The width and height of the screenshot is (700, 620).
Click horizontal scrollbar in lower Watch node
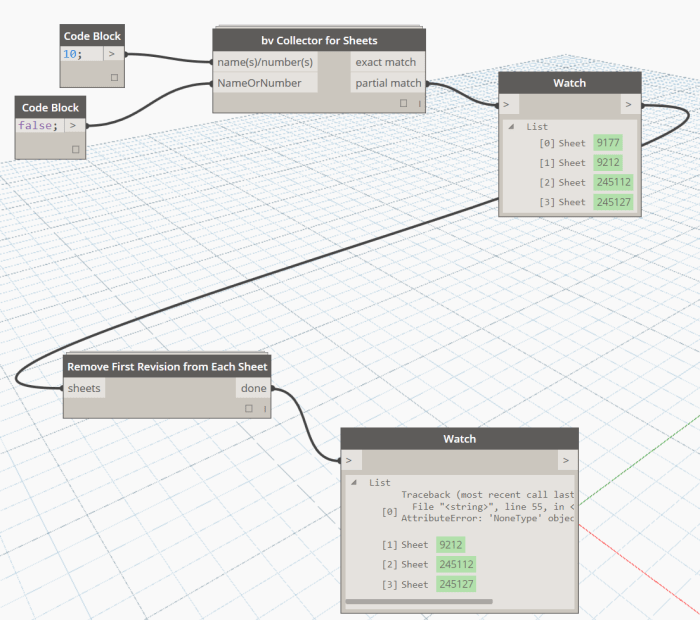click(420, 601)
